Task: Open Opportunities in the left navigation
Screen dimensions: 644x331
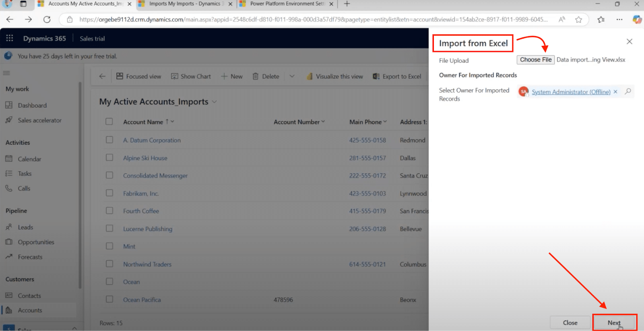Action: click(36, 242)
